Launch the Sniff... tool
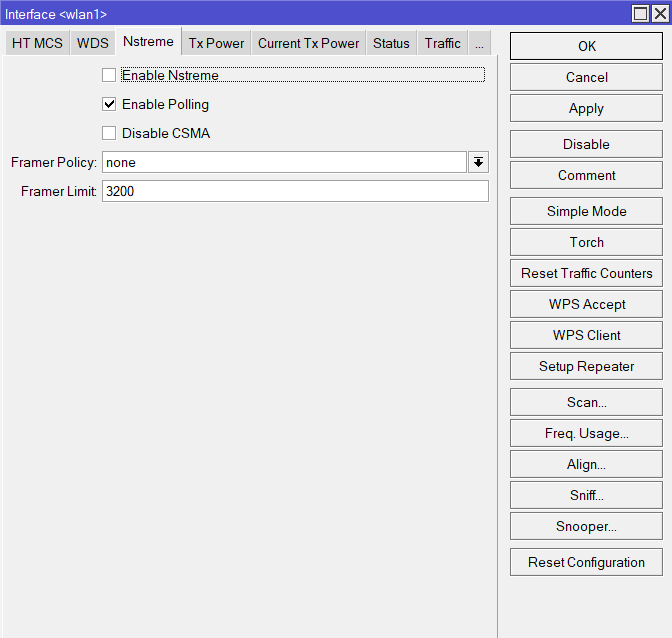 coord(586,495)
